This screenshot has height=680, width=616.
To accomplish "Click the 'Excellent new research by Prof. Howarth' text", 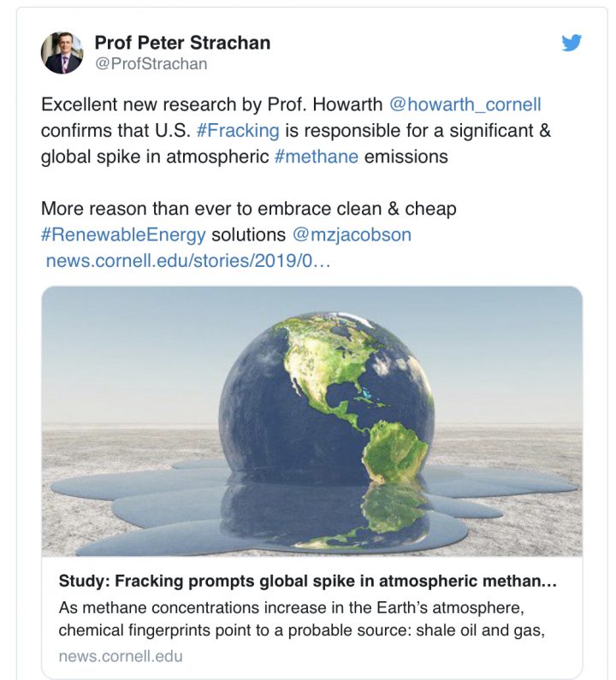I will pyautogui.click(x=211, y=105).
